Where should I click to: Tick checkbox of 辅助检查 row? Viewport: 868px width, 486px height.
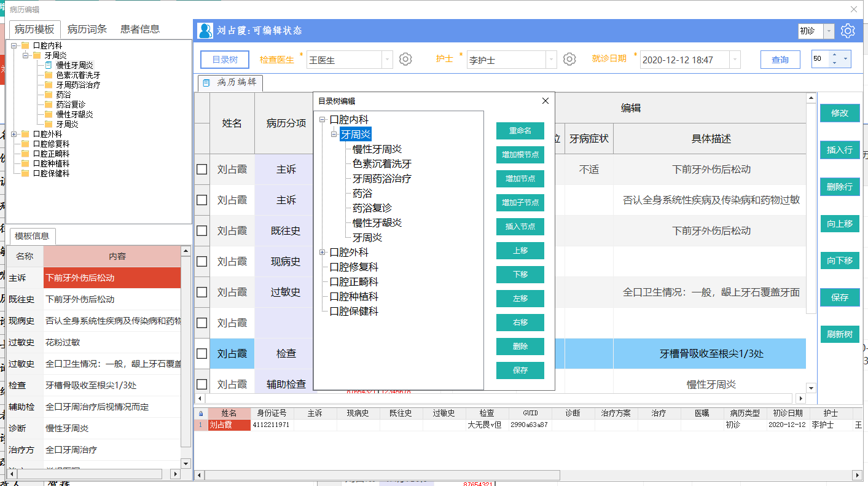tap(201, 385)
